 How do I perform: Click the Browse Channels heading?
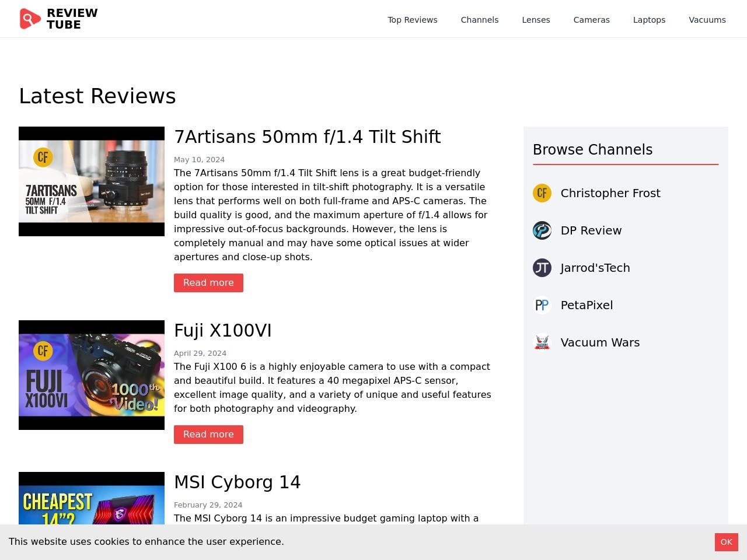click(x=592, y=149)
